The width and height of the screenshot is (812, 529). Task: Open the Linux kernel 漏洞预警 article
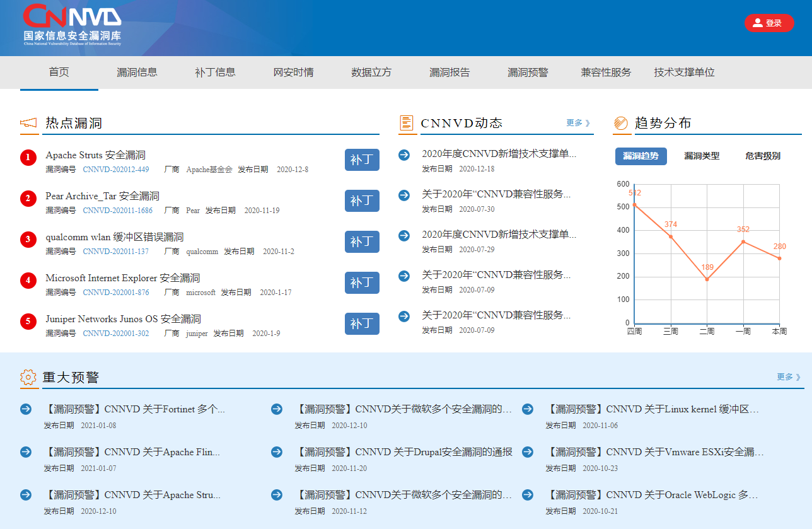coord(652,409)
